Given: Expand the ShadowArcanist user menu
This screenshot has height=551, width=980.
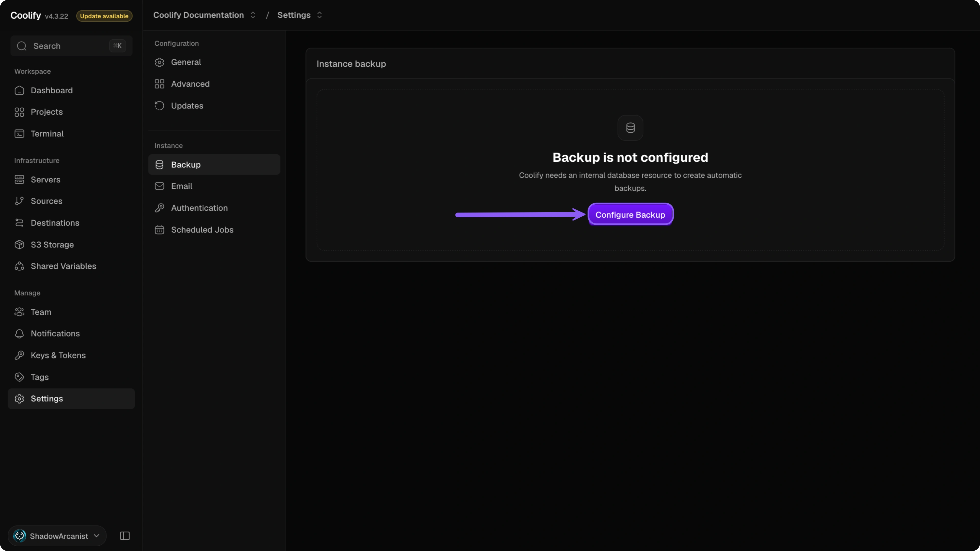Looking at the screenshot, I should click(57, 536).
